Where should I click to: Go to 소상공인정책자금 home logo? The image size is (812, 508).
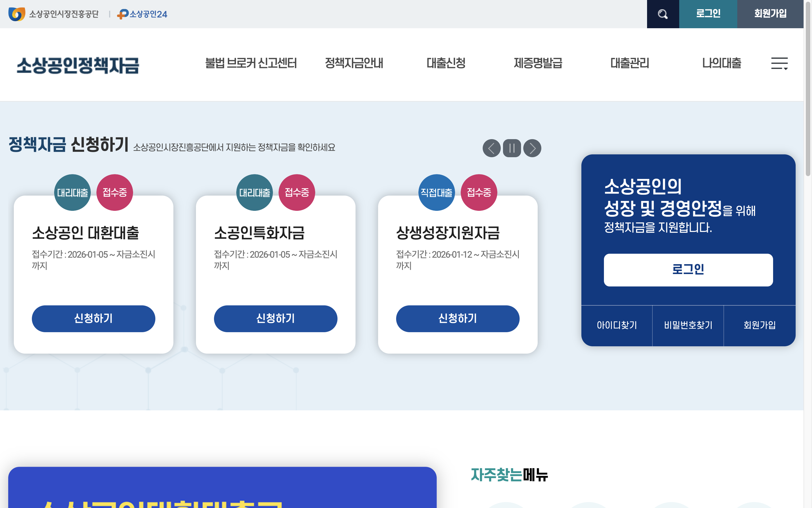[x=78, y=65]
